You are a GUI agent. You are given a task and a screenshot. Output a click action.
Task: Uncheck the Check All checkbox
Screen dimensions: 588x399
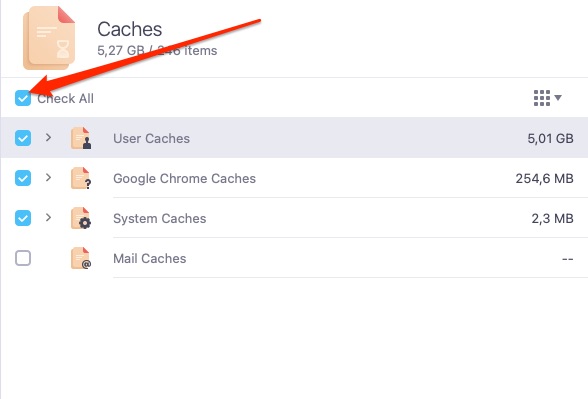23,98
